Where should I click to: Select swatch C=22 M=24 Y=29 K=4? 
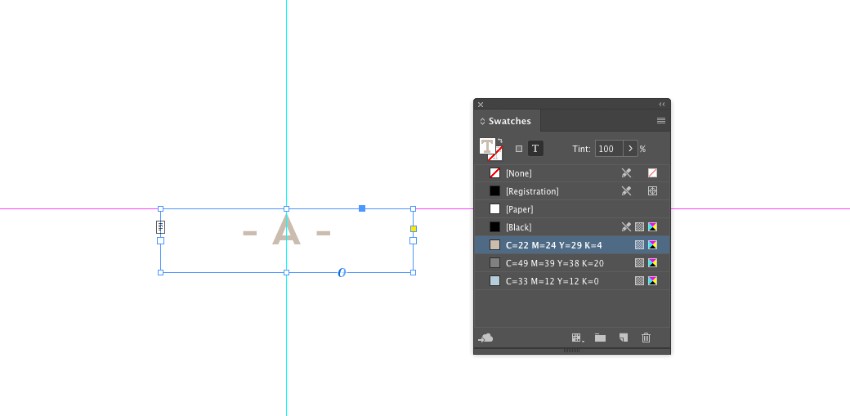[571, 245]
